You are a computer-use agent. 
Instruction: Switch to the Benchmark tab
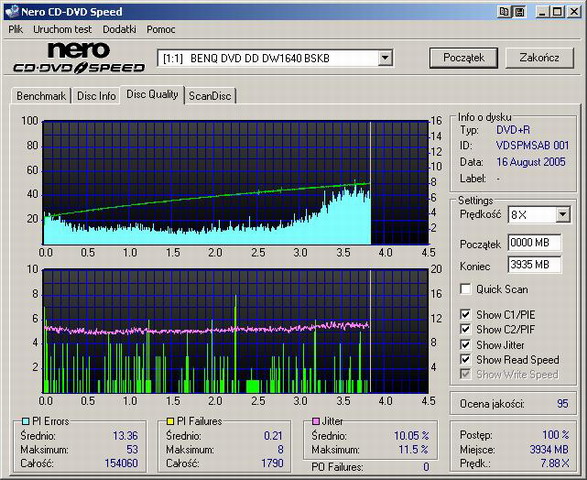coord(41,96)
